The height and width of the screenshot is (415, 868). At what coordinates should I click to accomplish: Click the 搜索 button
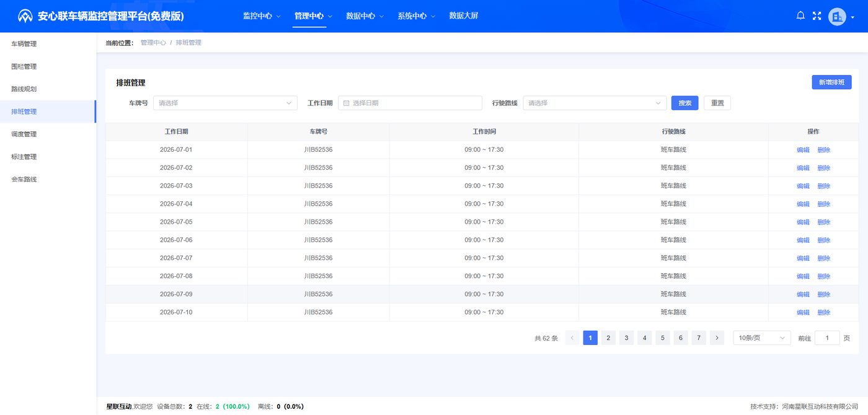pyautogui.click(x=685, y=103)
